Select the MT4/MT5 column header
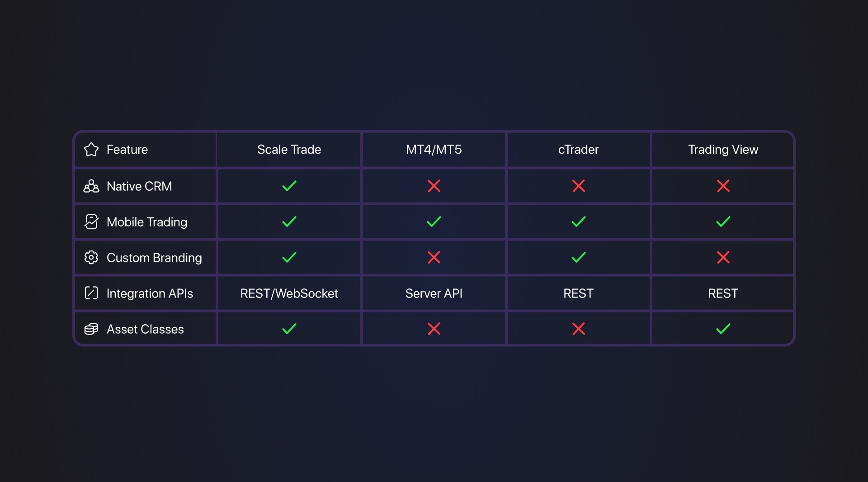Screen dimensions: 868x482 pyautogui.click(x=434, y=150)
